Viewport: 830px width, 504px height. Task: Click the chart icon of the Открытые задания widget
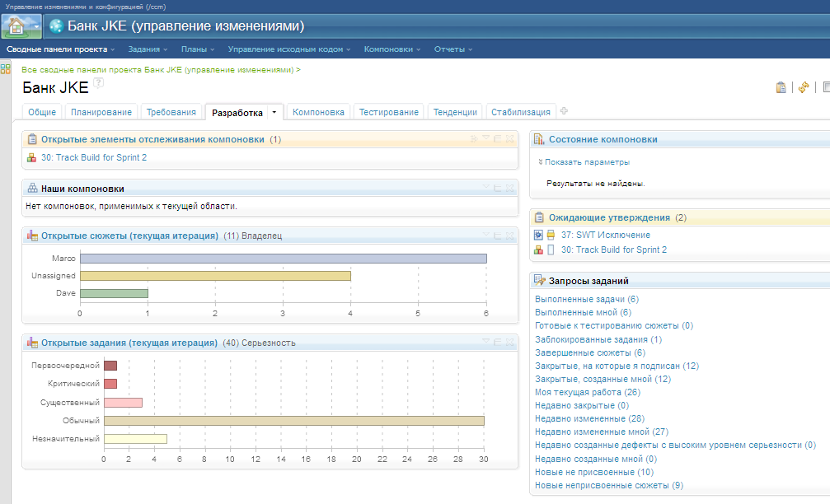point(32,343)
